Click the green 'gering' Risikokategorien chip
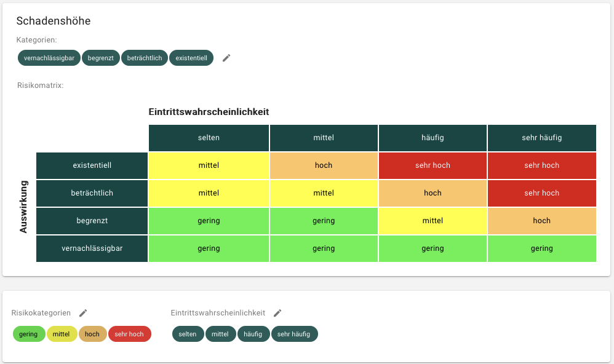This screenshot has height=364, width=614. tap(28, 334)
